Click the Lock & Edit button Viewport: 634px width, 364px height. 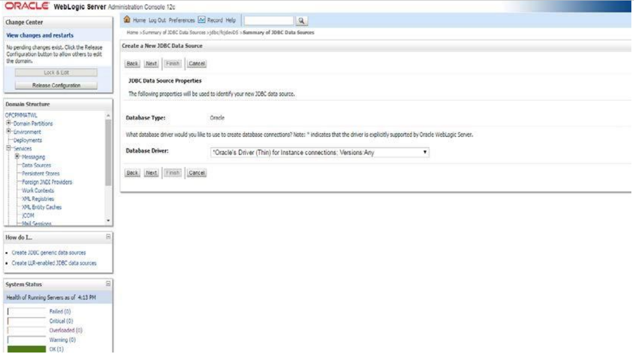tap(56, 73)
